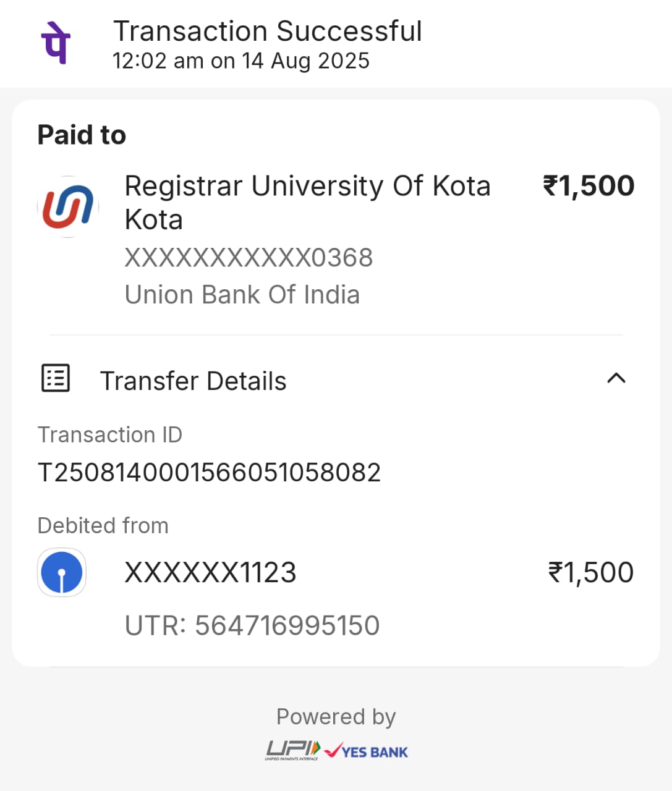Click the UPI logo at the bottom
This screenshot has height=791, width=672.
click(292, 751)
